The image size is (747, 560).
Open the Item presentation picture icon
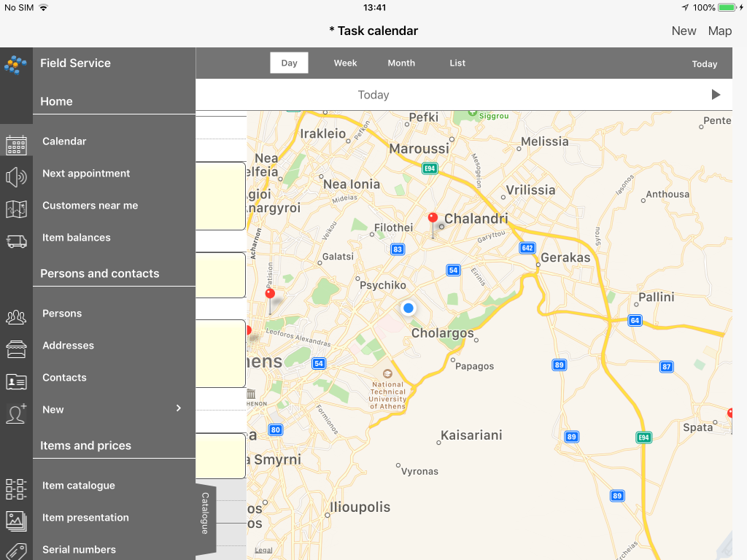[x=16, y=521]
